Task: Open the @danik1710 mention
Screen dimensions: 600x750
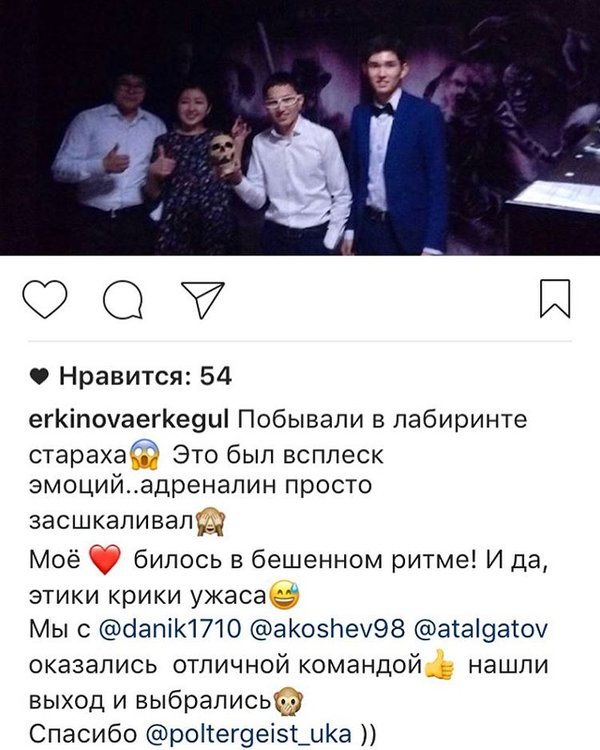Action: click(170, 629)
